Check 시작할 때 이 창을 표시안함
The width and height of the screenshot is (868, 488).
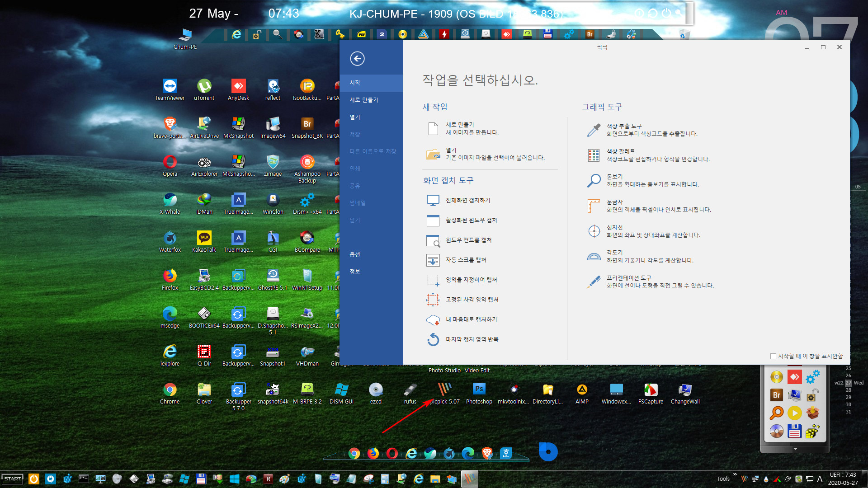click(x=773, y=356)
